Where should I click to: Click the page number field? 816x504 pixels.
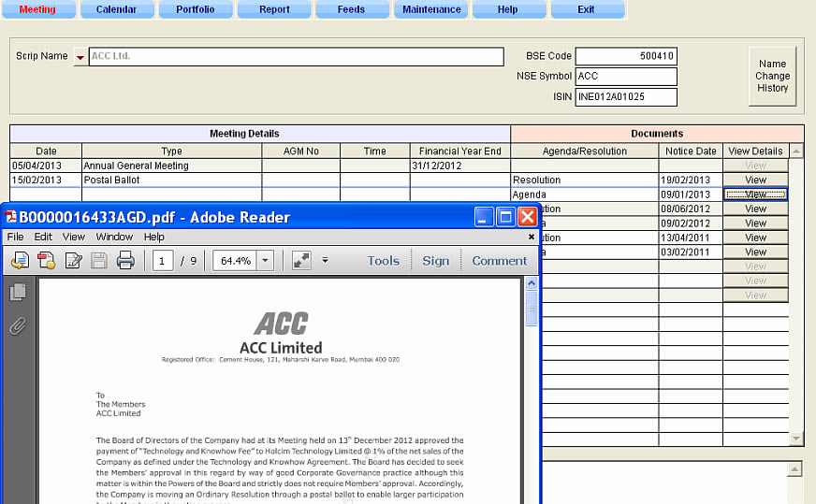point(163,261)
